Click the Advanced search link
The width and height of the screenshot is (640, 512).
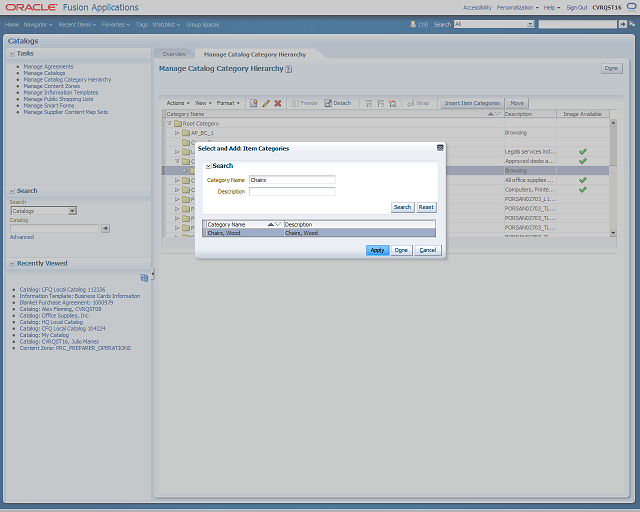pyautogui.click(x=22, y=237)
